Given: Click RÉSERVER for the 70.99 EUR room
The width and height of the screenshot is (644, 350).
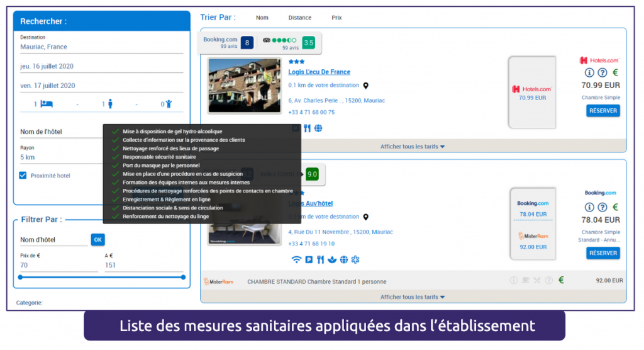Looking at the screenshot, I should pos(602,111).
